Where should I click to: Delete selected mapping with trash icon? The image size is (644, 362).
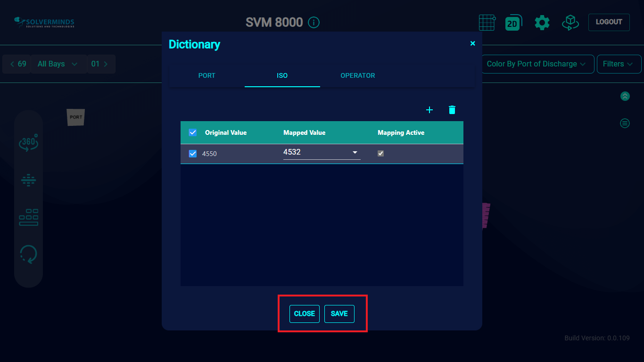click(x=452, y=110)
